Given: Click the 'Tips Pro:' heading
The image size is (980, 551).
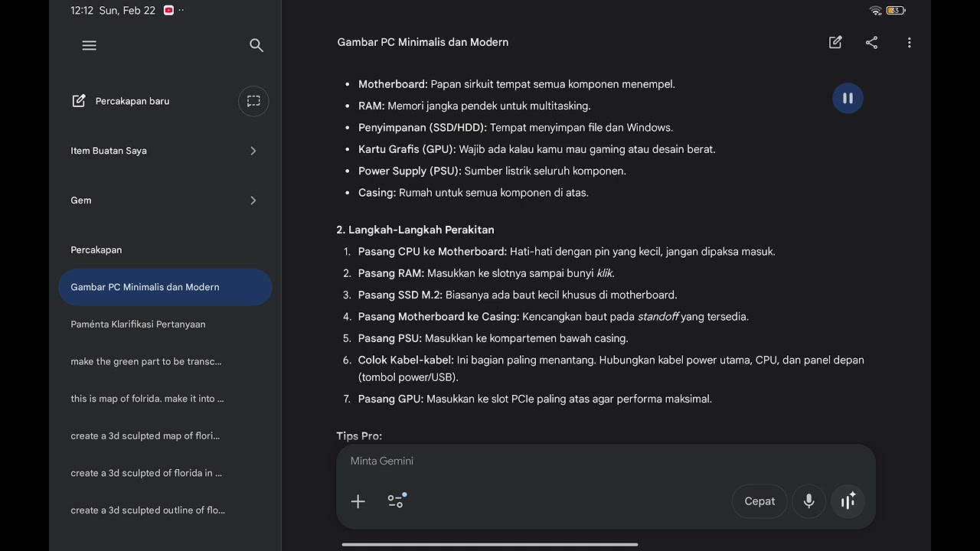Looking at the screenshot, I should [x=359, y=436].
